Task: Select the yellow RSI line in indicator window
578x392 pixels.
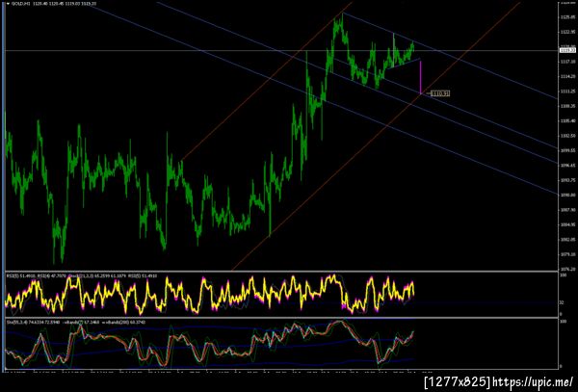Action: (x=209, y=295)
